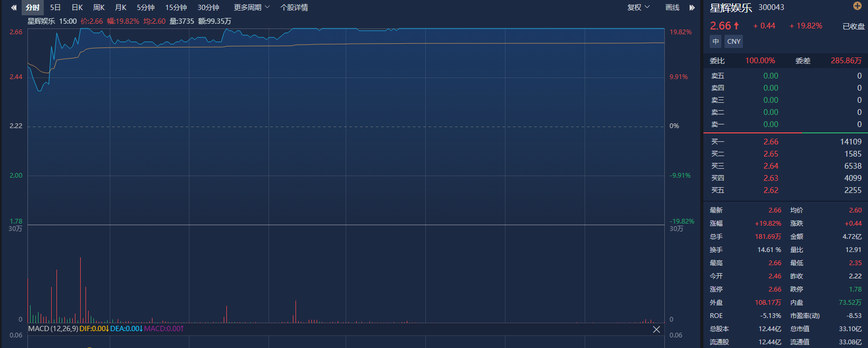Click the 买二 bid price 2.65
868x348 pixels.
(x=771, y=154)
